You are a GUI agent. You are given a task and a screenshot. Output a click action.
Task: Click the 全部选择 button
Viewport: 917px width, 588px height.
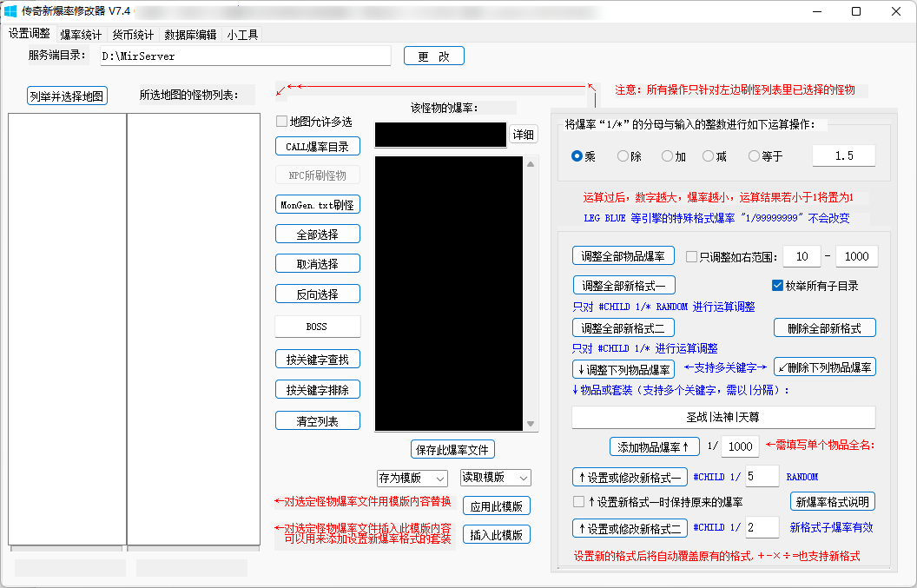pyautogui.click(x=318, y=234)
